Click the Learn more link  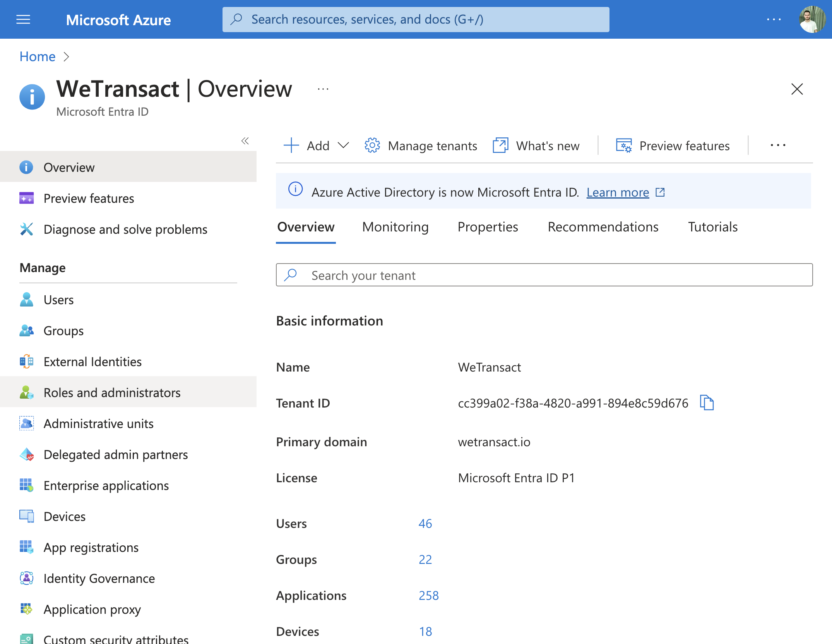pos(618,192)
